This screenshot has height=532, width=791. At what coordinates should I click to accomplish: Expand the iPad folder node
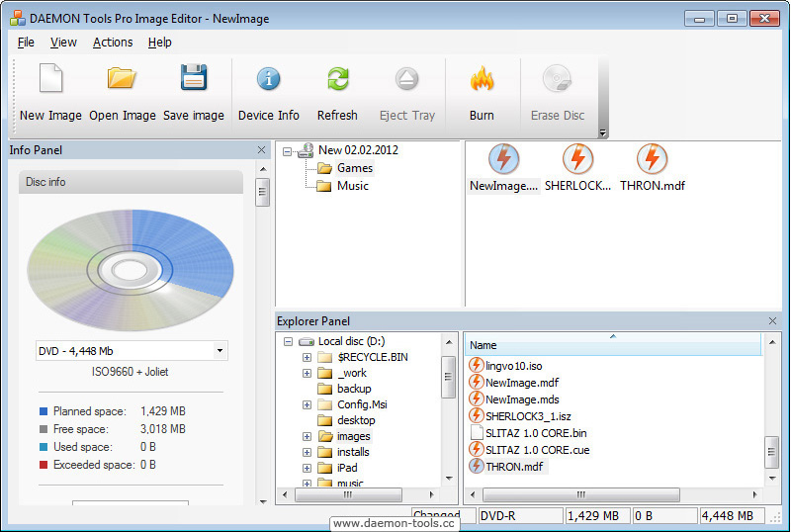pos(307,468)
